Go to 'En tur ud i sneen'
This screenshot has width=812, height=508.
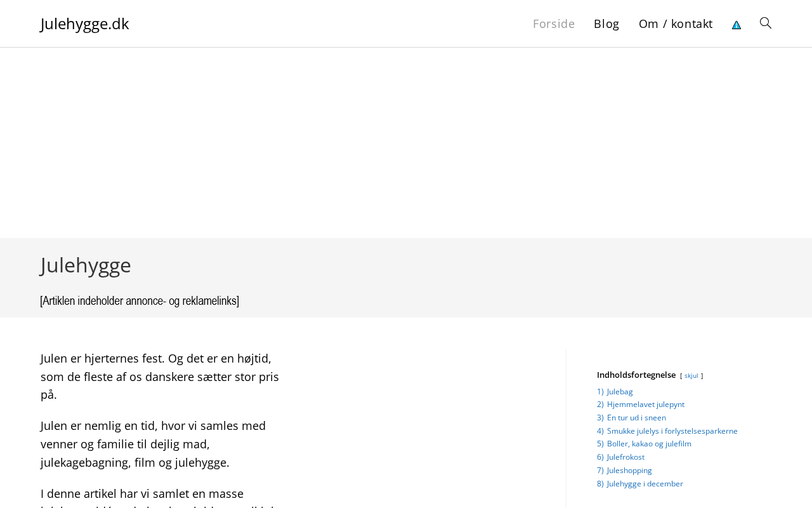(x=636, y=418)
